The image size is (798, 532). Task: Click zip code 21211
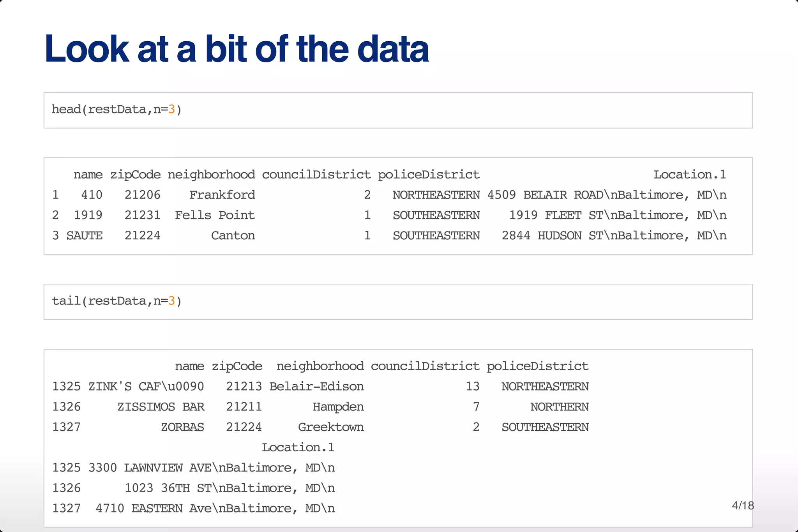click(x=244, y=407)
